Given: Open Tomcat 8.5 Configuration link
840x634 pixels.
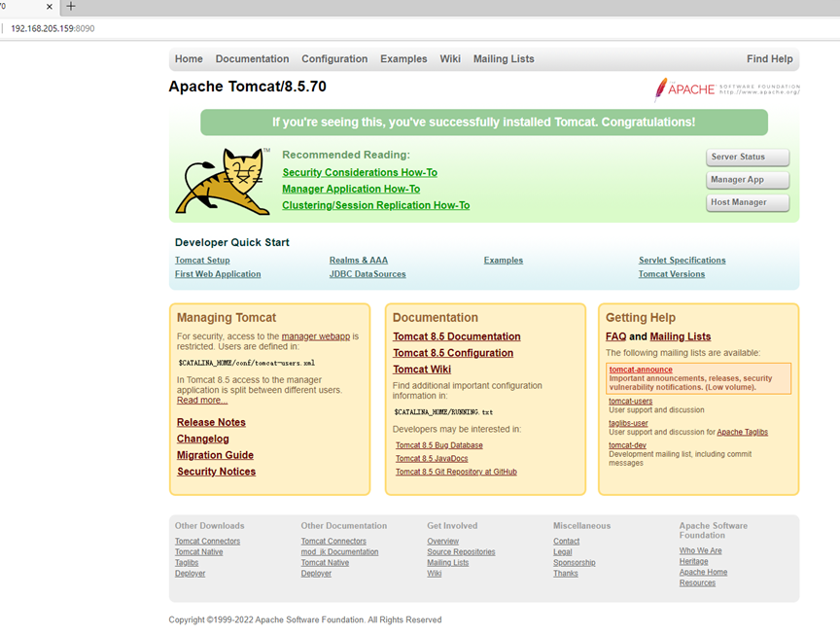Looking at the screenshot, I should [453, 353].
